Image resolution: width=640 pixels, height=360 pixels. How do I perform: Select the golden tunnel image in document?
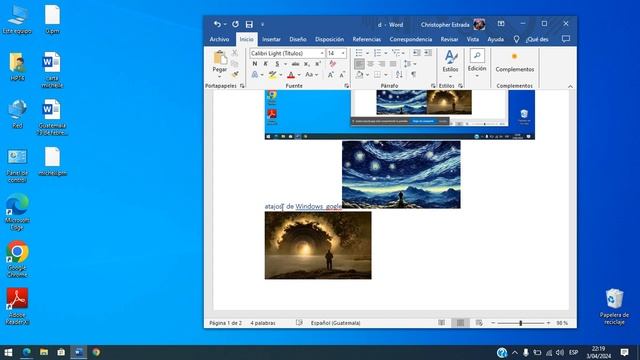318,245
